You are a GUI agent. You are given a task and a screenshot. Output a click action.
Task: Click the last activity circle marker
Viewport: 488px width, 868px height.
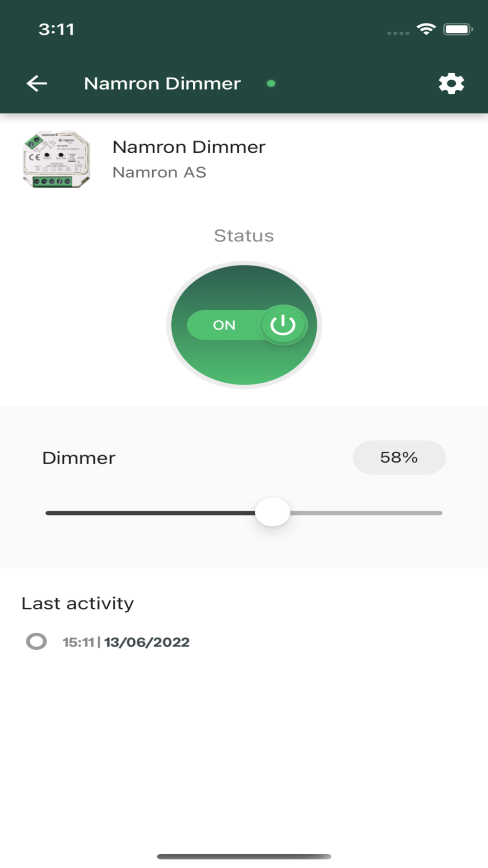coord(37,641)
